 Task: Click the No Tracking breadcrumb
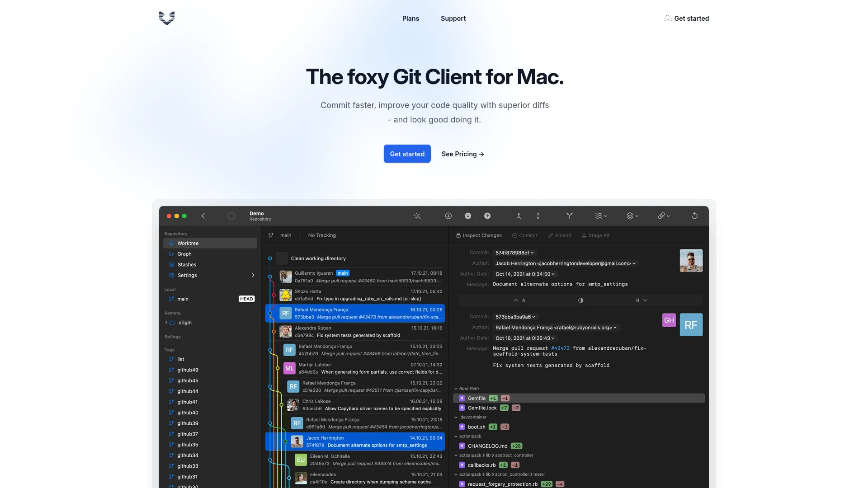click(322, 235)
